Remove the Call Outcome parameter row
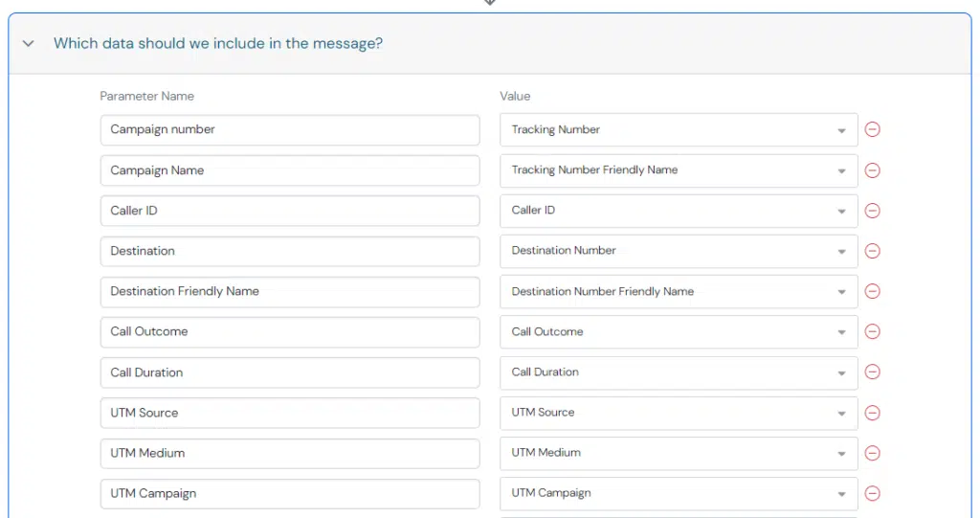Image resolution: width=980 pixels, height=518 pixels. click(x=873, y=331)
